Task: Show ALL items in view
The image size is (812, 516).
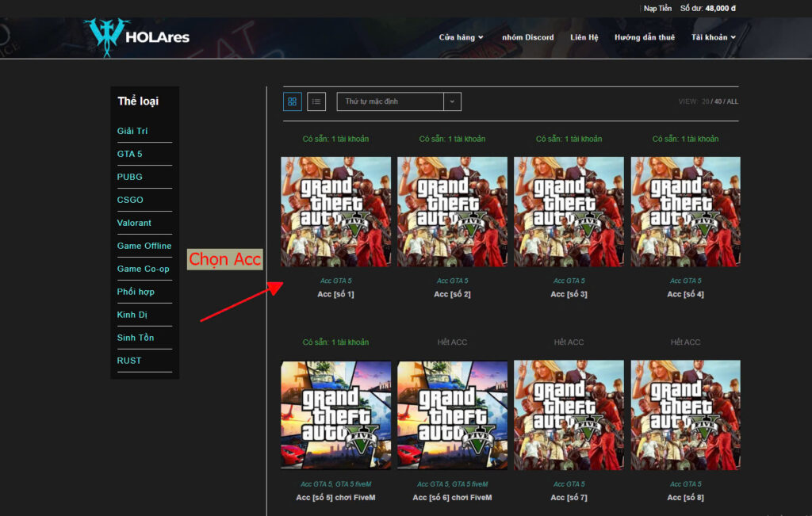Action: pos(732,101)
